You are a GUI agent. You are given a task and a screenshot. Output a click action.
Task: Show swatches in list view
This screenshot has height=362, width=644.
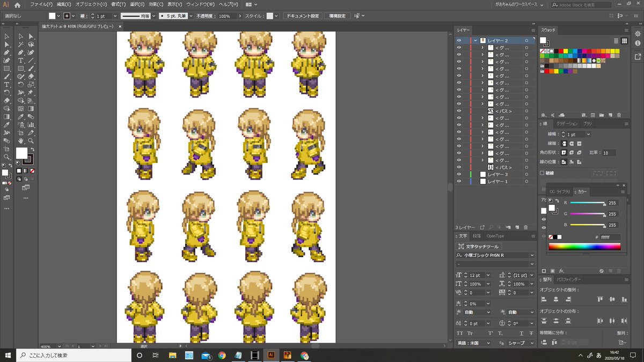(x=616, y=41)
